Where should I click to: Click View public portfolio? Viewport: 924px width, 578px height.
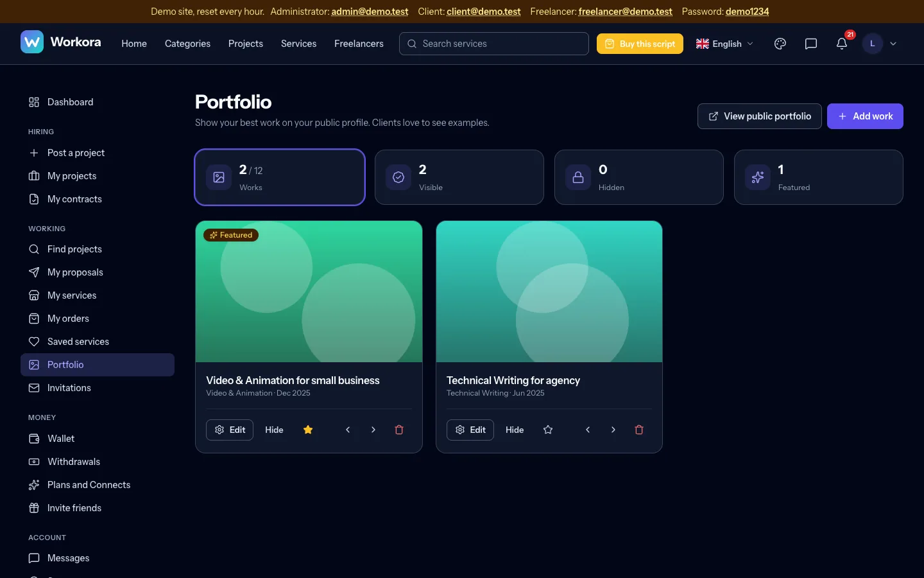(760, 116)
